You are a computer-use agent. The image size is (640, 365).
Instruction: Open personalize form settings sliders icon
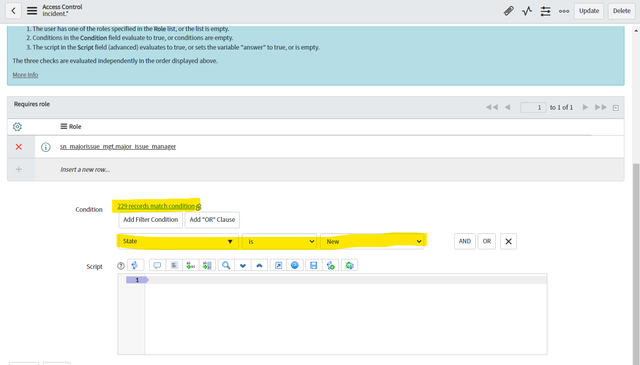(545, 11)
